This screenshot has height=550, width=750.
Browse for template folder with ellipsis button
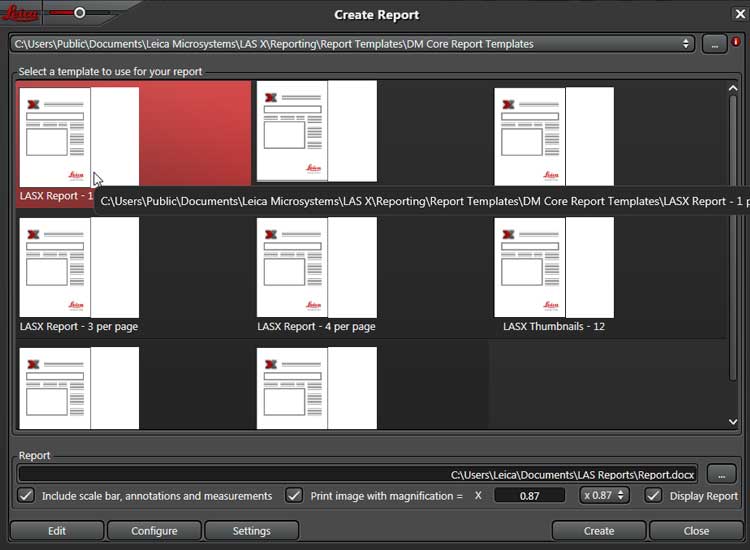click(714, 44)
